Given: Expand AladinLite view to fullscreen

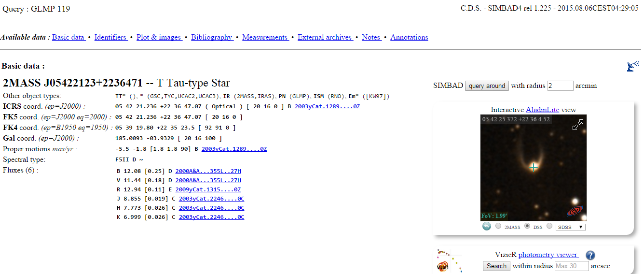Looking at the screenshot, I should [x=577, y=125].
